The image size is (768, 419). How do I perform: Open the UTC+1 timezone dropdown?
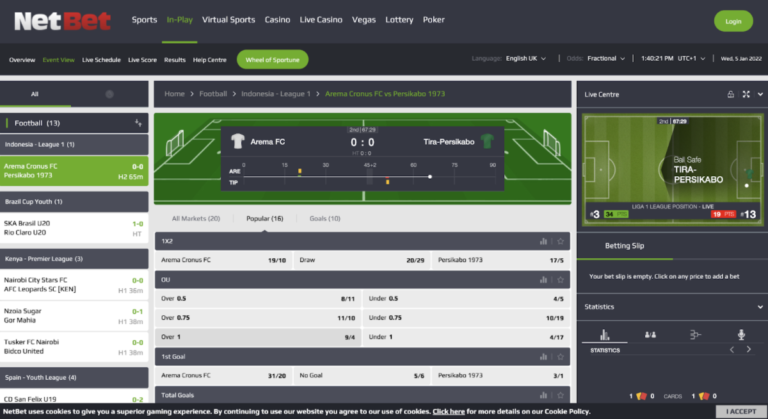pos(691,58)
